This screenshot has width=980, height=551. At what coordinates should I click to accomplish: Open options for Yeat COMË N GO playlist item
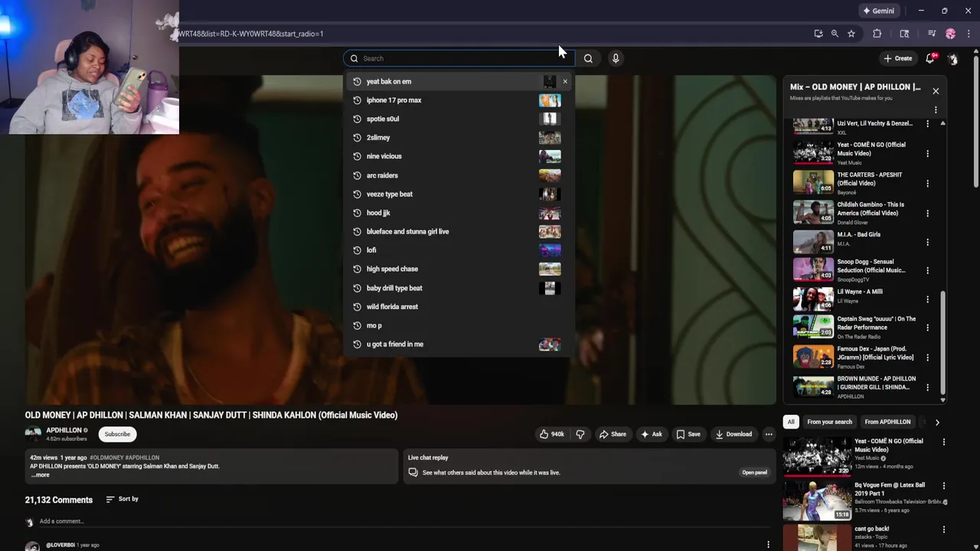pyautogui.click(x=927, y=153)
